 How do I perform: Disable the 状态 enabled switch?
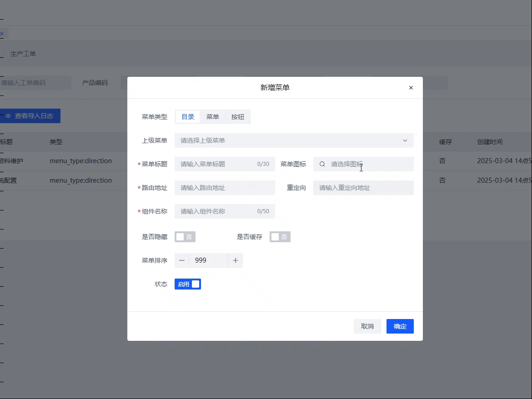click(187, 284)
